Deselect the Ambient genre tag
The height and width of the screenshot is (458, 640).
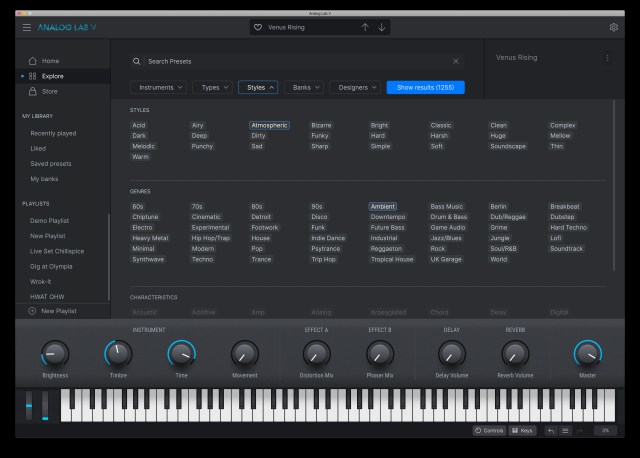click(383, 207)
